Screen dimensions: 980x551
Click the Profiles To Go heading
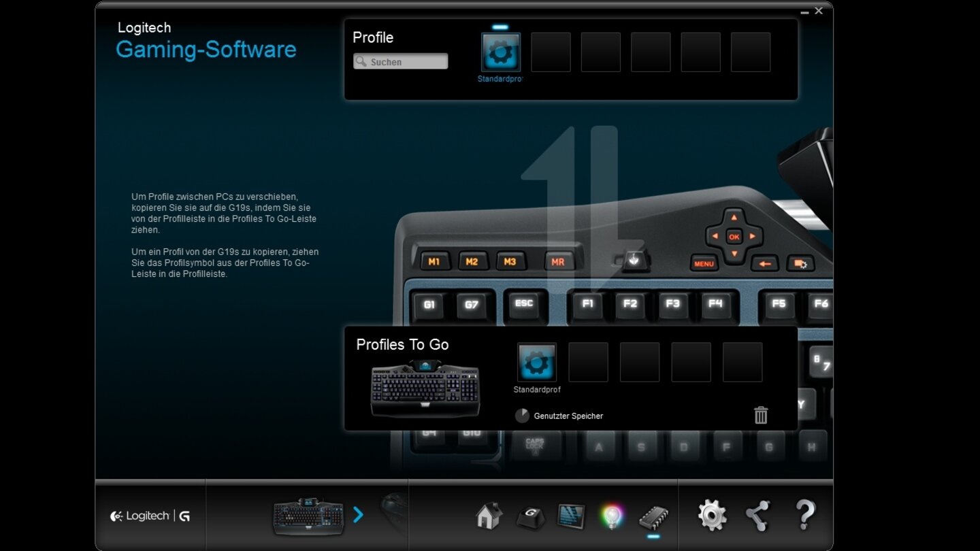point(402,345)
